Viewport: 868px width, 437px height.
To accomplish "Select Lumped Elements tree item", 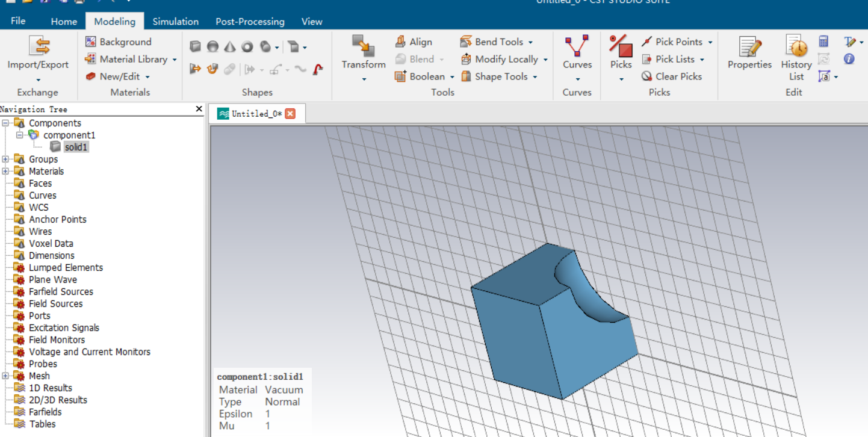I will coord(66,267).
